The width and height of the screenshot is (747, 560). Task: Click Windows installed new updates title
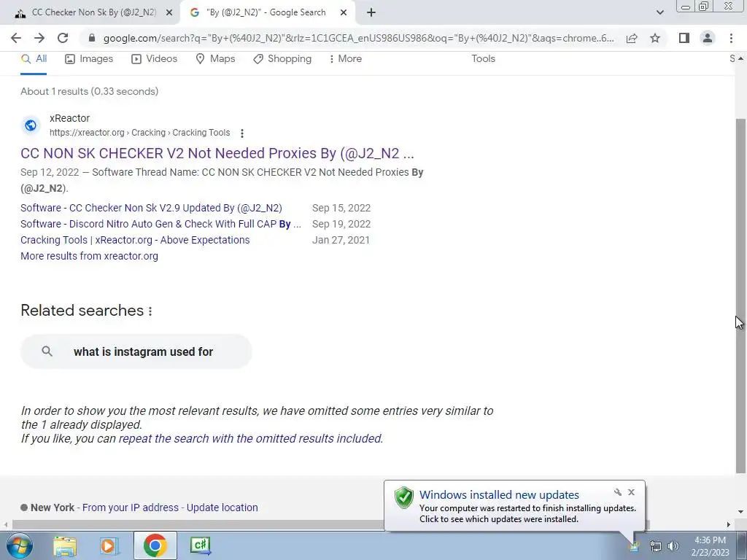tap(499, 495)
